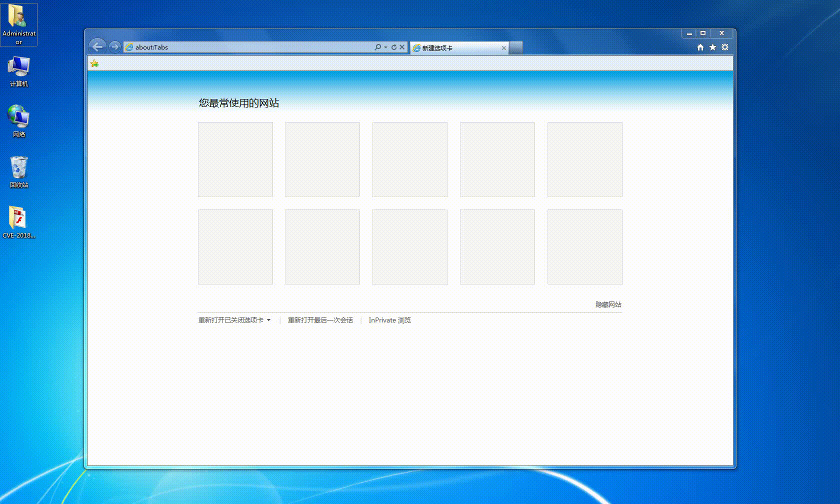Select the 回收站 recycle bin icon
Screen dimensions: 840x504
[x=19, y=171]
